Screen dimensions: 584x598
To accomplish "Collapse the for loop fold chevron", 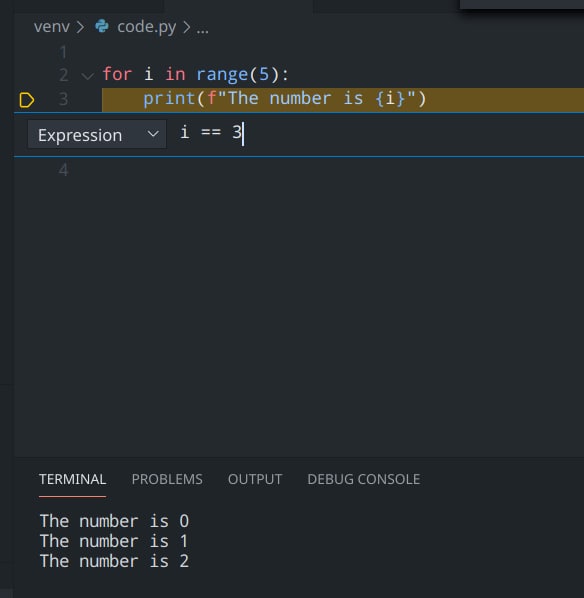I will point(88,76).
